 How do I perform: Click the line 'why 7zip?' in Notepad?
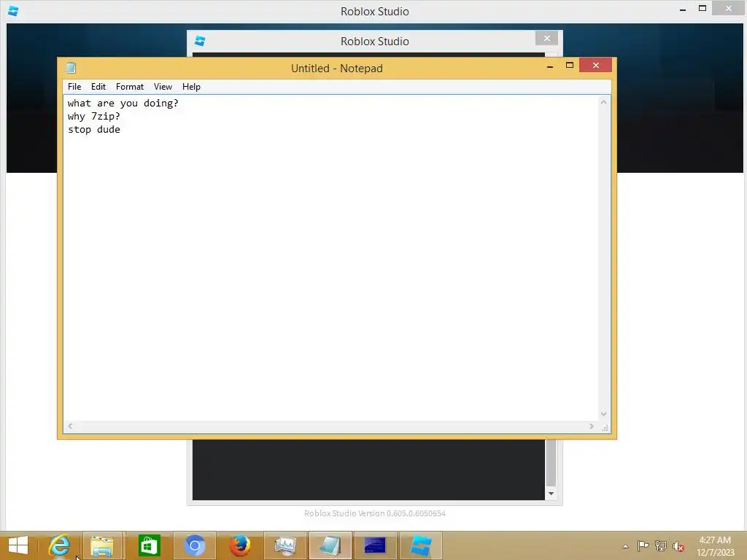pyautogui.click(x=94, y=116)
